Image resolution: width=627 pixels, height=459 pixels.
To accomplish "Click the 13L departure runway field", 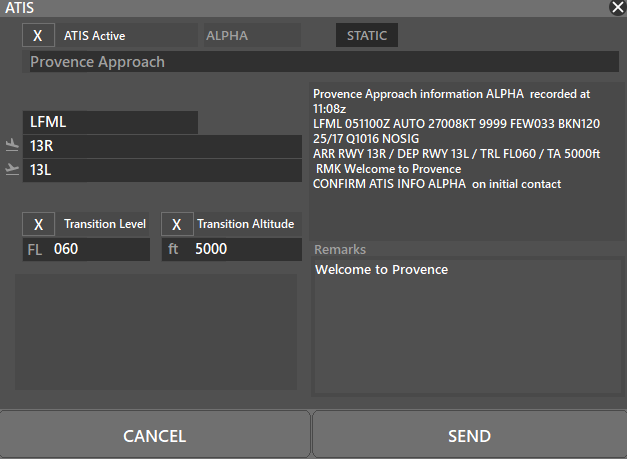I will pyautogui.click(x=162, y=170).
